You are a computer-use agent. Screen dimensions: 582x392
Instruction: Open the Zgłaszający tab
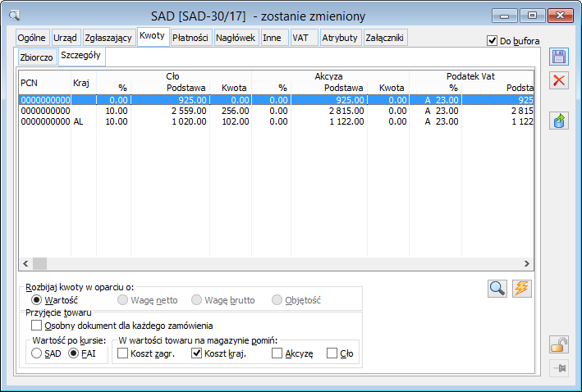108,38
